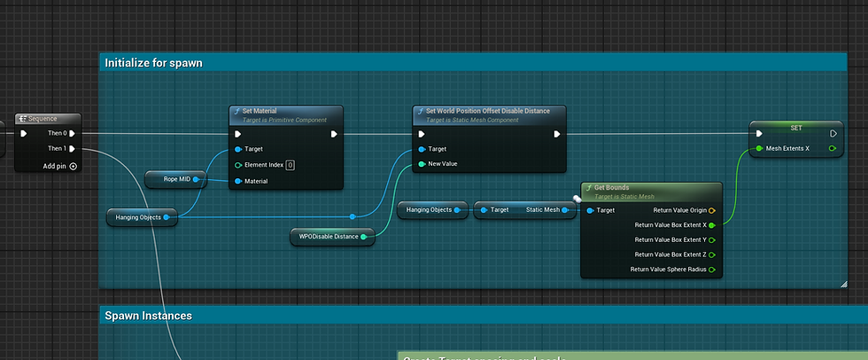The image size is (868, 360).
Task: Click the New Value pin
Action: [x=422, y=164]
